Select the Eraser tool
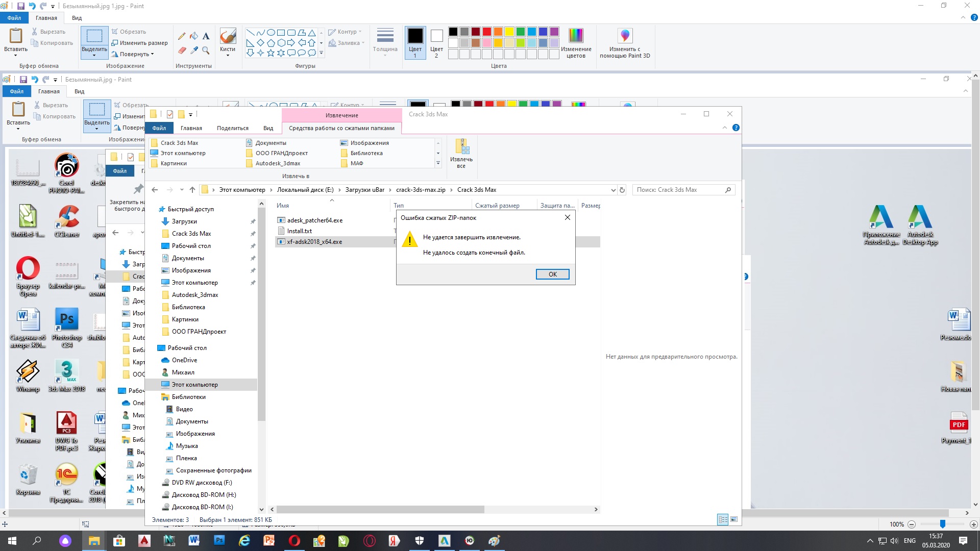 click(182, 51)
